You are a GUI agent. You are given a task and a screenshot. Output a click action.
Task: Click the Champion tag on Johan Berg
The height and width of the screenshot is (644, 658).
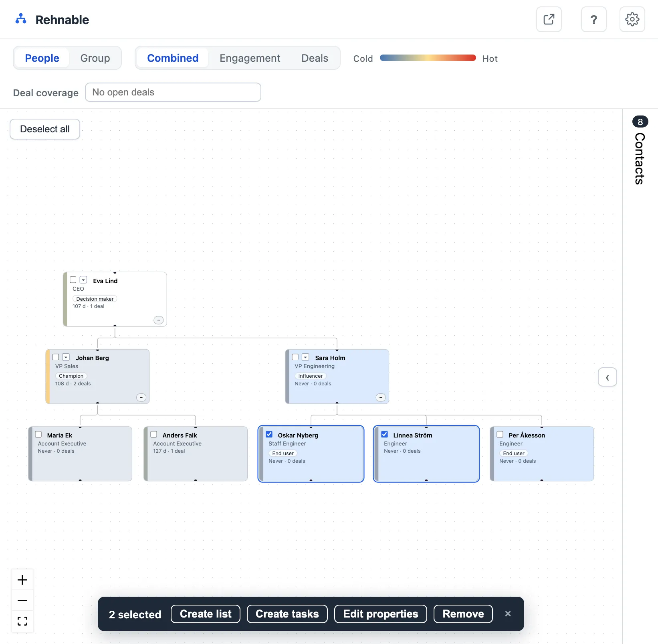pos(71,376)
